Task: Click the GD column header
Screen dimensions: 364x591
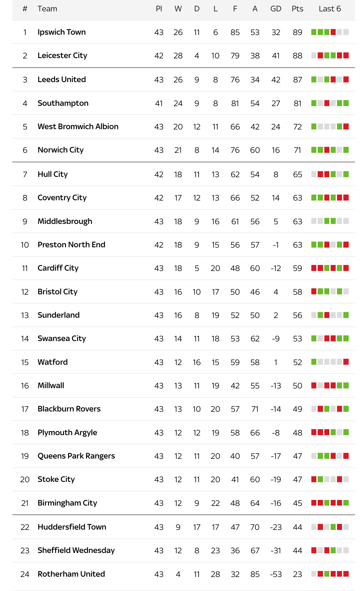Action: pyautogui.click(x=276, y=9)
